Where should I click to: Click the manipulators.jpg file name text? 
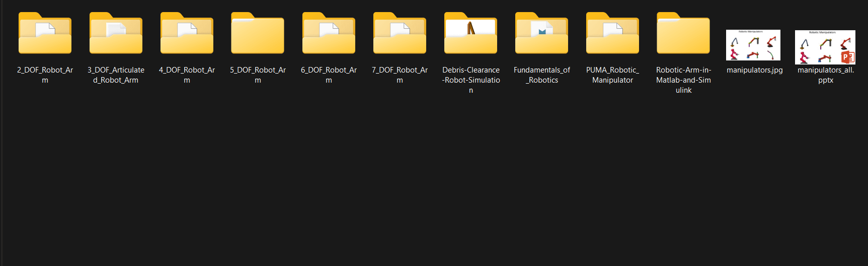click(x=754, y=70)
